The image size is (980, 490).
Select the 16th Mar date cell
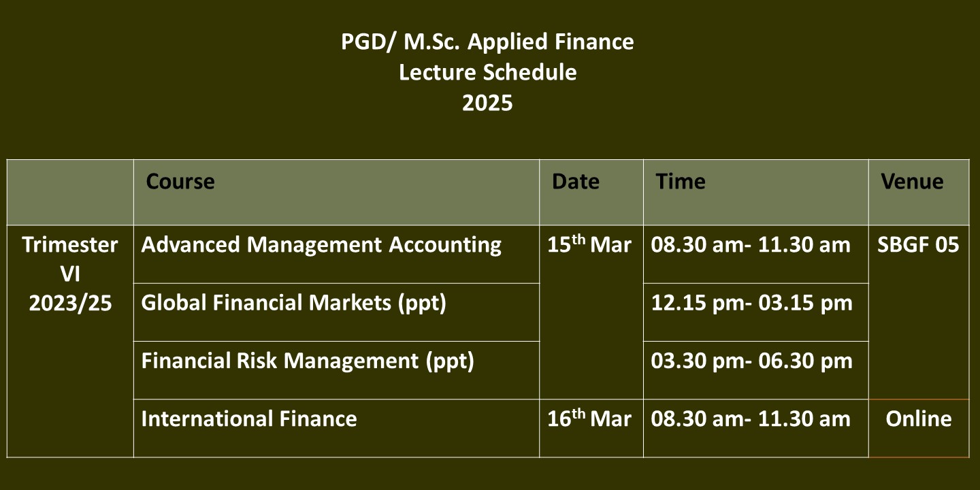591,428
